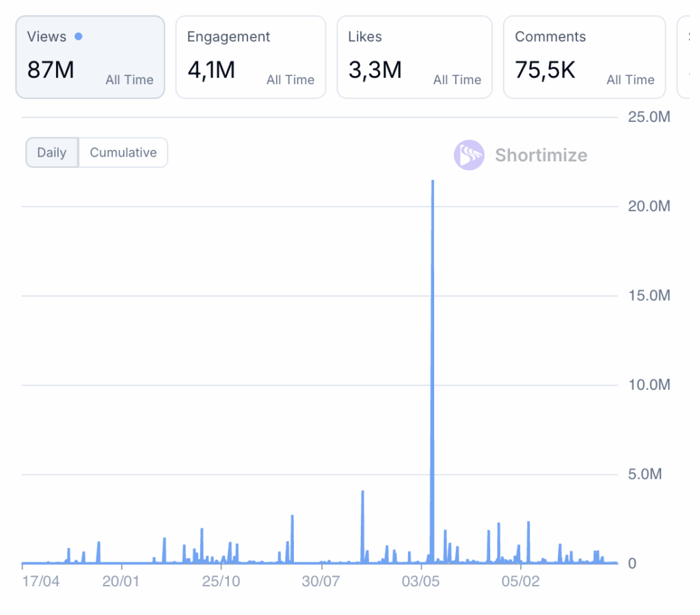Select the Engagement metric card
This screenshot has height=615, width=700.
(250, 57)
